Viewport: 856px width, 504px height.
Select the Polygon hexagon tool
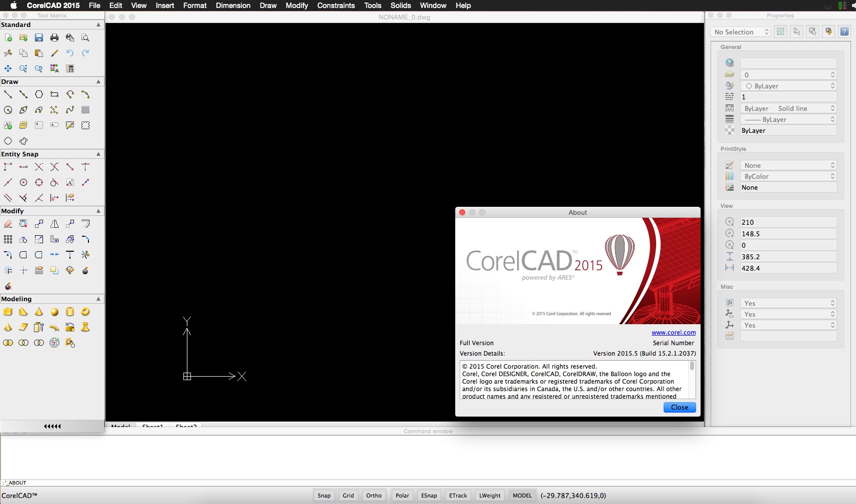[39, 94]
